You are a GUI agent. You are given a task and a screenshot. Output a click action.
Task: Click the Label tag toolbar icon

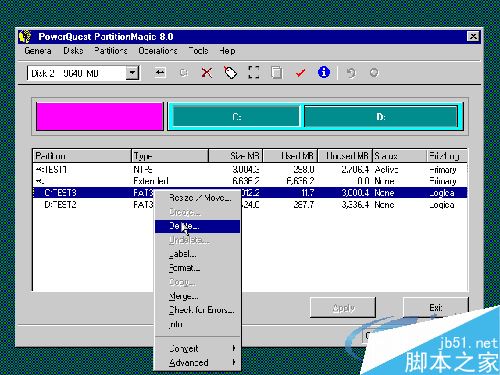point(230,72)
